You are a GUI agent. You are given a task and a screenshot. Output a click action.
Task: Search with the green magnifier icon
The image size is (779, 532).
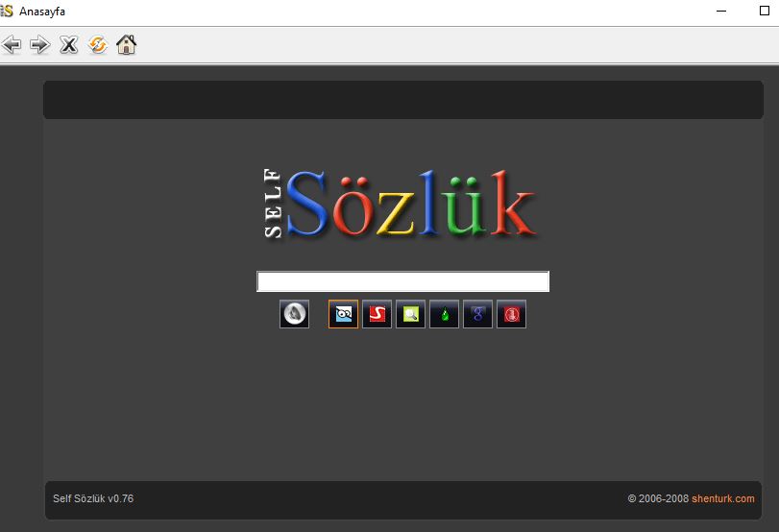click(x=410, y=314)
